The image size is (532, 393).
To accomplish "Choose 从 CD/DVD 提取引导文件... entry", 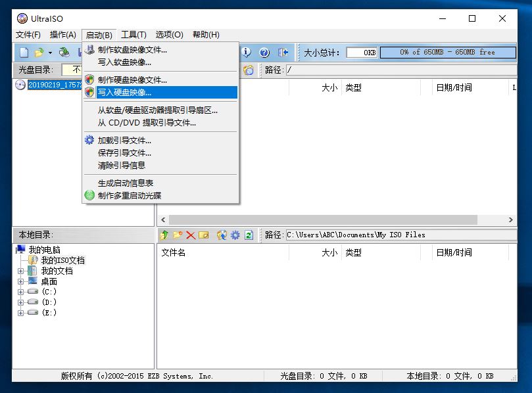I will tap(161, 122).
